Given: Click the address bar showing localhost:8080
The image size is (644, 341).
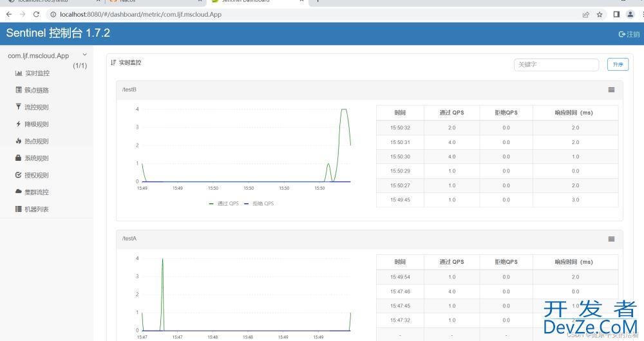Looking at the screenshot, I should pos(140,14).
